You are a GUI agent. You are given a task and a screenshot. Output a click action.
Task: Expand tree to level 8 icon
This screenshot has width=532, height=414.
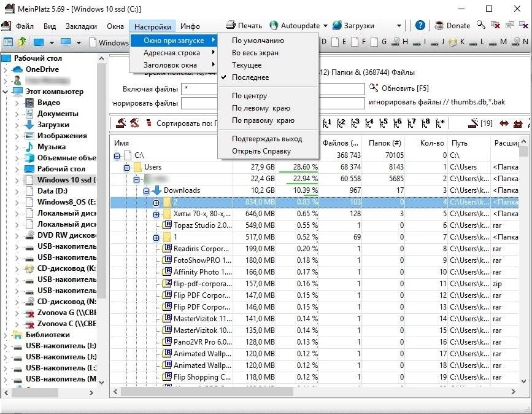[x=425, y=123]
